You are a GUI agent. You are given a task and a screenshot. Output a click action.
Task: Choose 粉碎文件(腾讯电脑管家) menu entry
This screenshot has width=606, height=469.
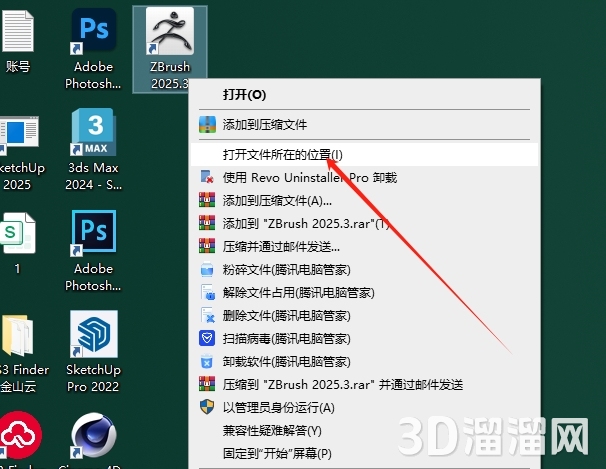point(285,270)
